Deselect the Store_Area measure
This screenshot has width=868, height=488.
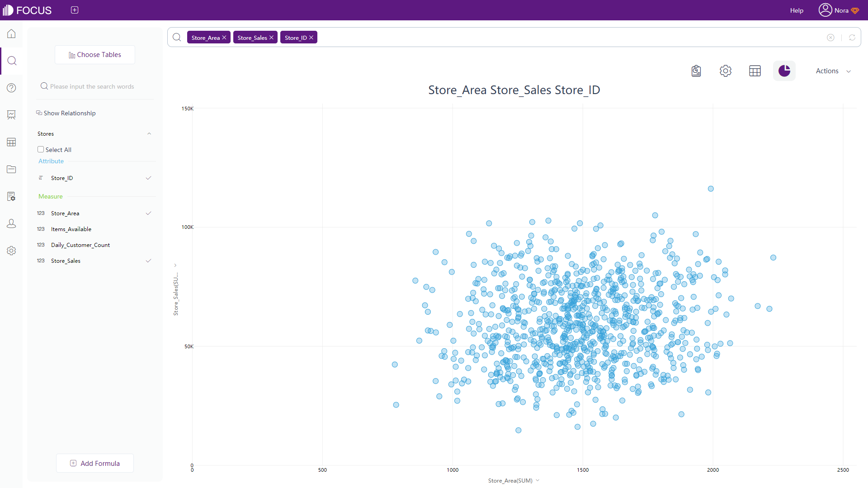click(x=95, y=213)
